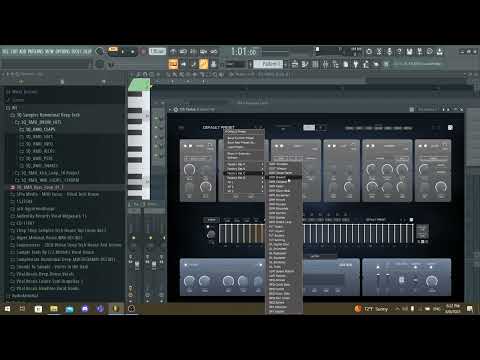The width and height of the screenshot is (480, 360).
Task: Expand Sounds To Sample Voices folder
Action: tap(50, 267)
